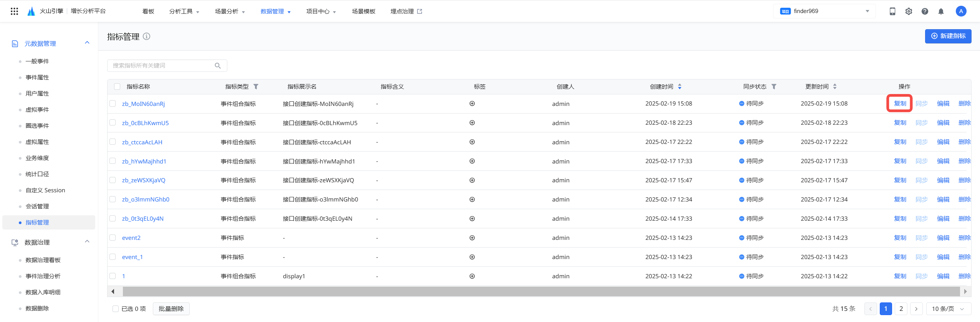Open the 场景分析 dropdown menu
This screenshot has width=980, height=322.
(230, 12)
